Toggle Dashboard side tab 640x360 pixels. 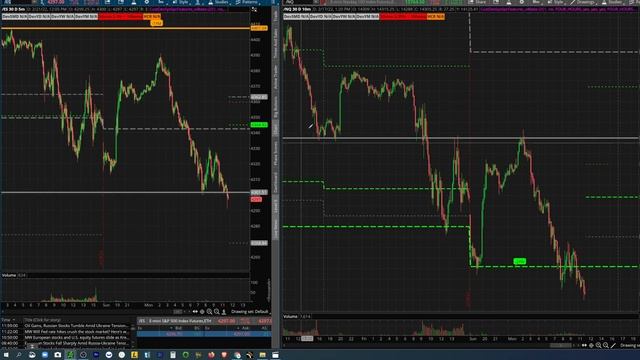276,182
